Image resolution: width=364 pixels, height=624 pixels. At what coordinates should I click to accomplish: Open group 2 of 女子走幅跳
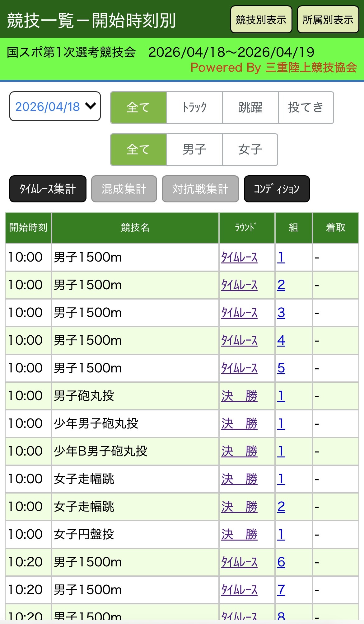pyautogui.click(x=281, y=507)
